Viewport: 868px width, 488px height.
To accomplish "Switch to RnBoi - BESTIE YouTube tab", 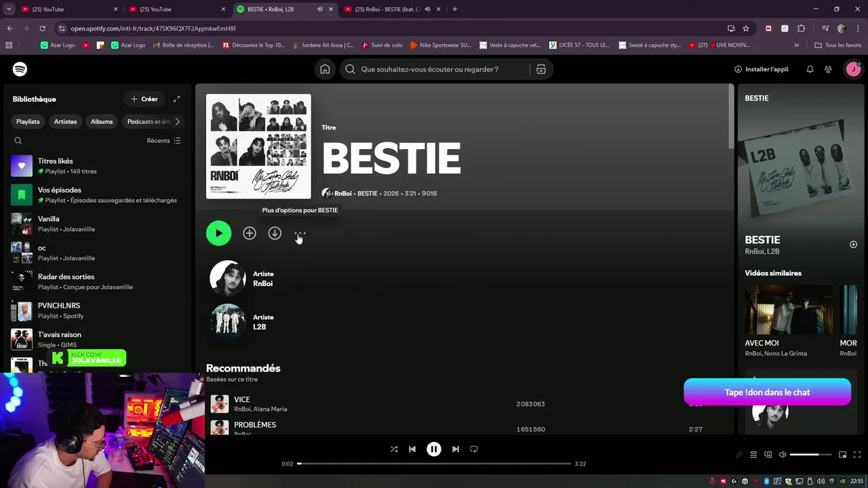I will (x=393, y=9).
